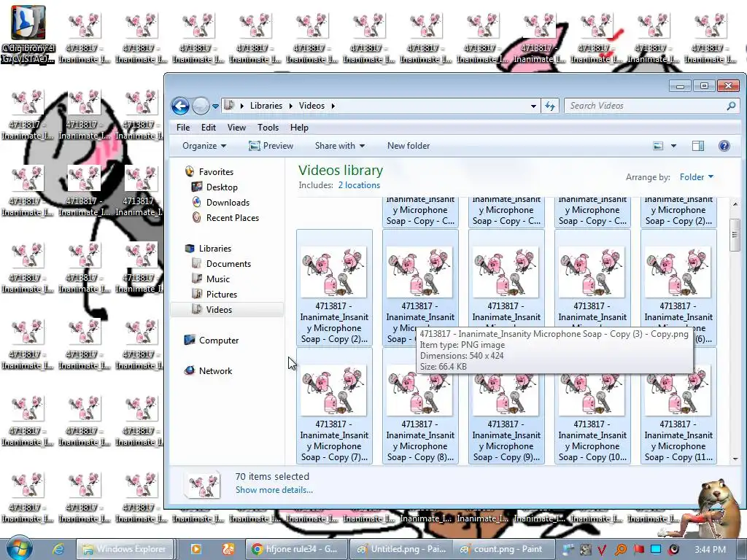Click the blue Back arrow button

[181, 106]
